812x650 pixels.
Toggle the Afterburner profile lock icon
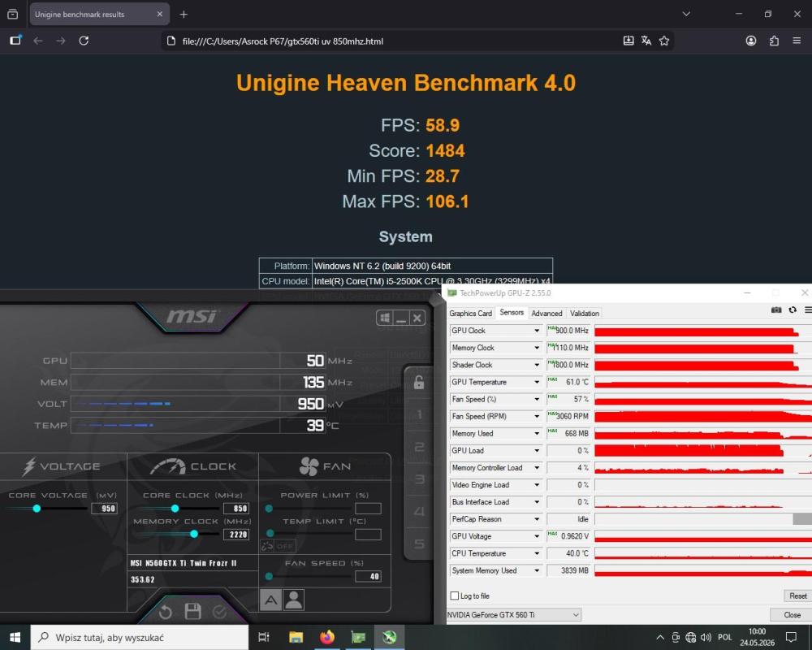pyautogui.click(x=419, y=383)
